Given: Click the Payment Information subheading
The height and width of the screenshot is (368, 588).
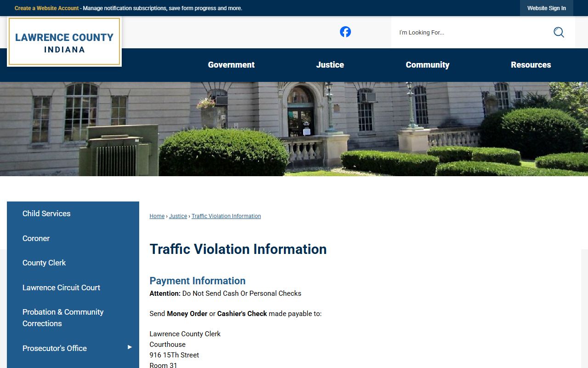Looking at the screenshot, I should pyautogui.click(x=198, y=281).
